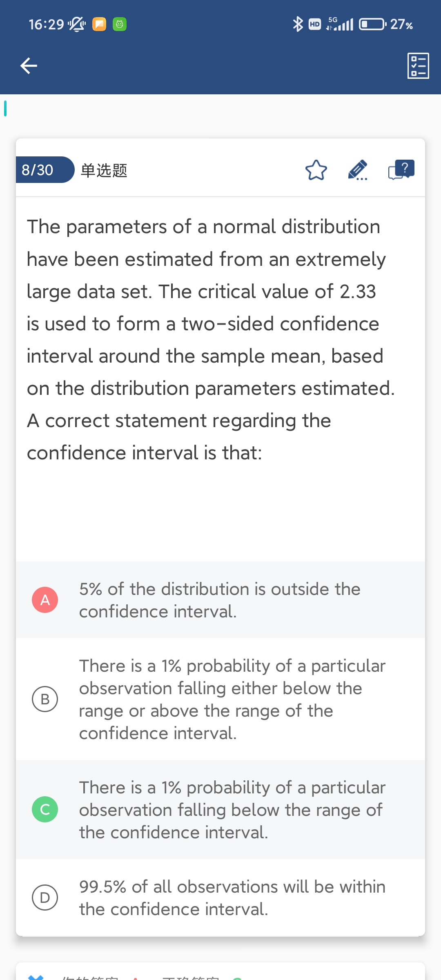Tap the 5G signal strength icon

pos(340,24)
